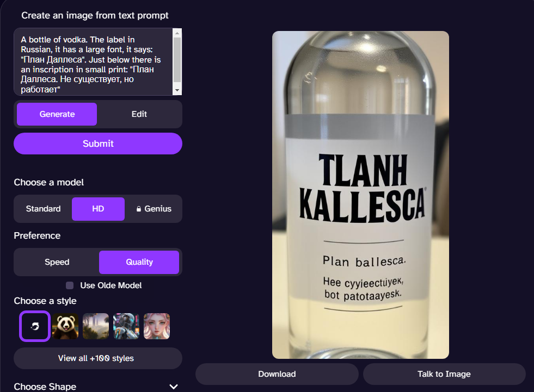The height and width of the screenshot is (392, 534).
Task: Switch to the Standard model
Action: (43, 209)
